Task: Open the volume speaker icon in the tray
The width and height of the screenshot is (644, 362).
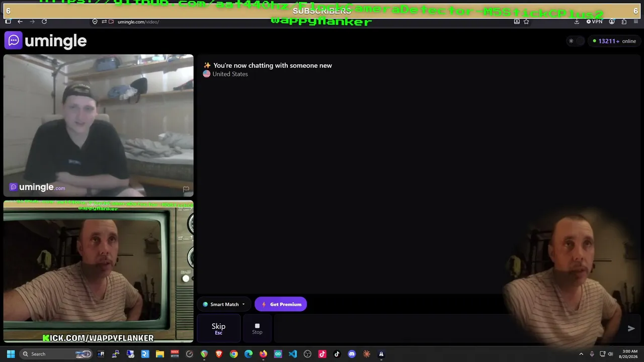Action: click(x=610, y=354)
